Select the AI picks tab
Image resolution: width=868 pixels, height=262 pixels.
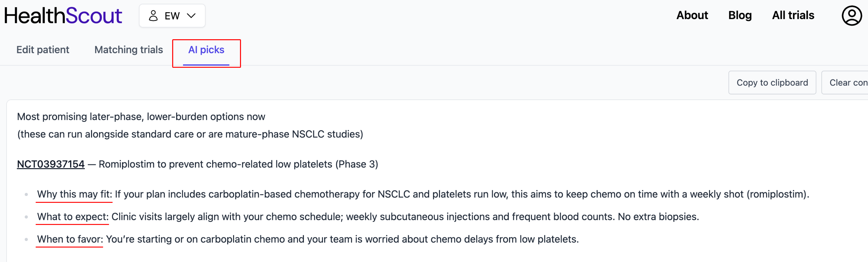point(206,50)
